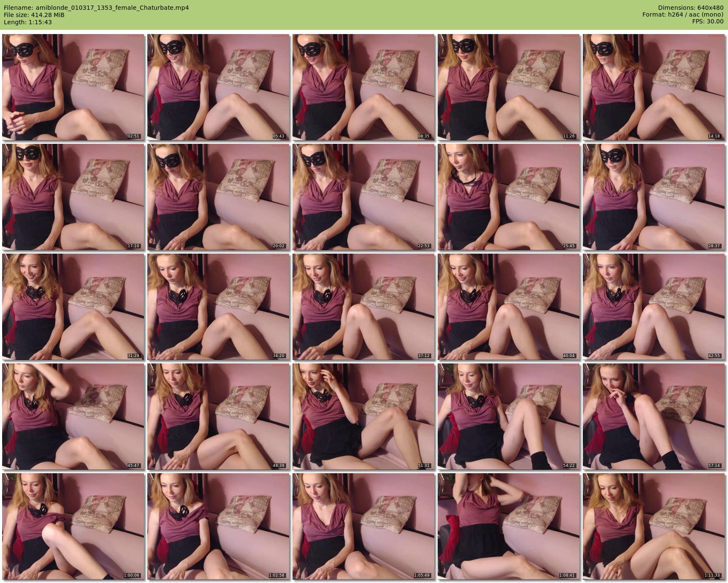Select the frame at 08:35
The height and width of the screenshot is (583, 728).
[364, 87]
